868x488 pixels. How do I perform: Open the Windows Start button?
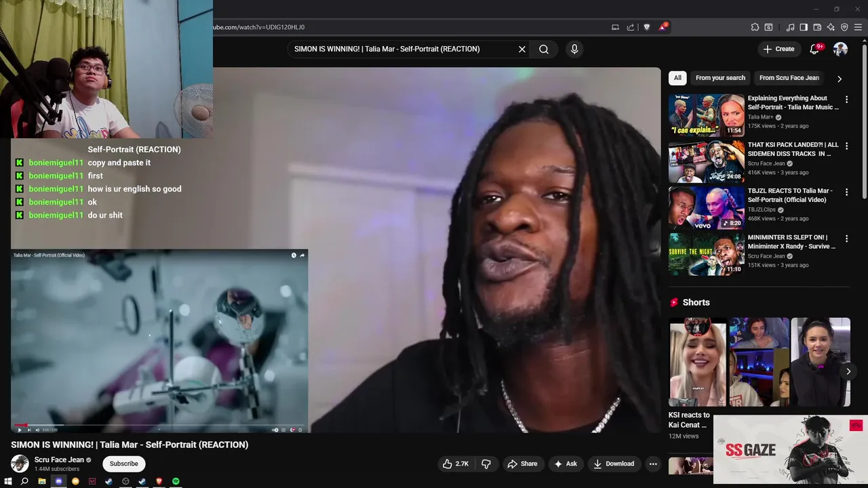click(x=8, y=481)
